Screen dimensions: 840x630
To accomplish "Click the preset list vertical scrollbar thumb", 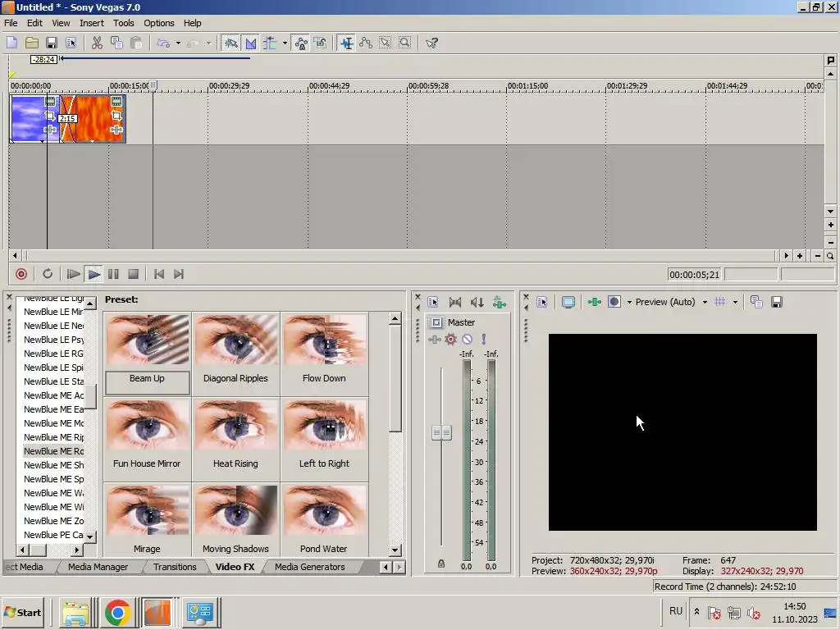I will pyautogui.click(x=395, y=378).
